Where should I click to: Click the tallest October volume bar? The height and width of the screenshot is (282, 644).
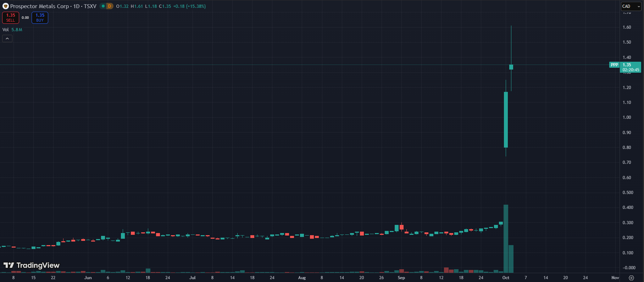point(506,238)
